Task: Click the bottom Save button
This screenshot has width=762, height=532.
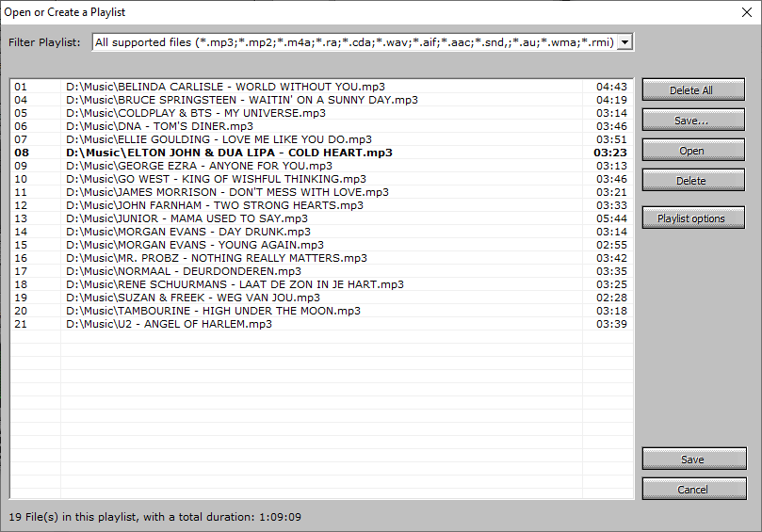Action: pos(692,459)
